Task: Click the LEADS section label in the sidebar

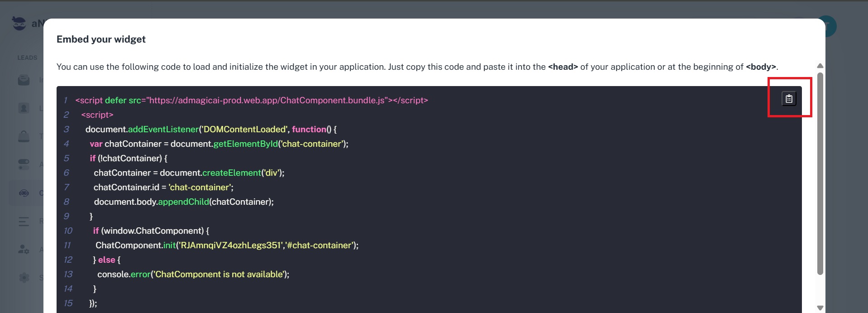Action: [x=27, y=58]
